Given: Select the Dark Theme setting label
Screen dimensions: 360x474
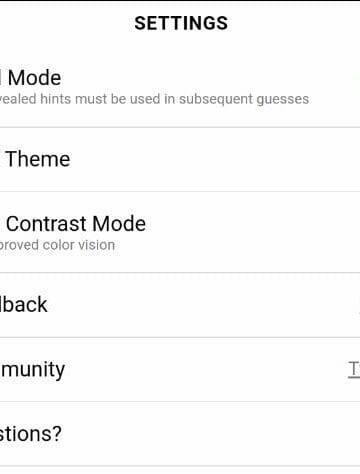Looking at the screenshot, I should click(35, 159).
